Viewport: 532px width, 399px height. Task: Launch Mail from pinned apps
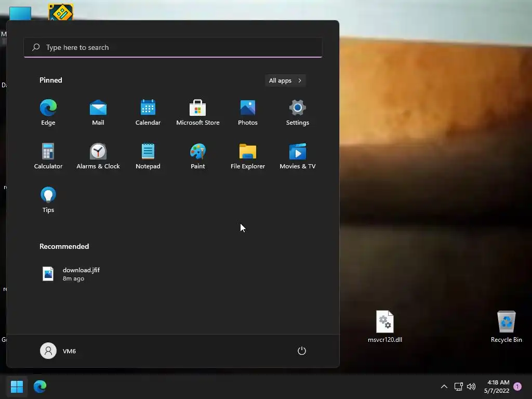coord(98,113)
